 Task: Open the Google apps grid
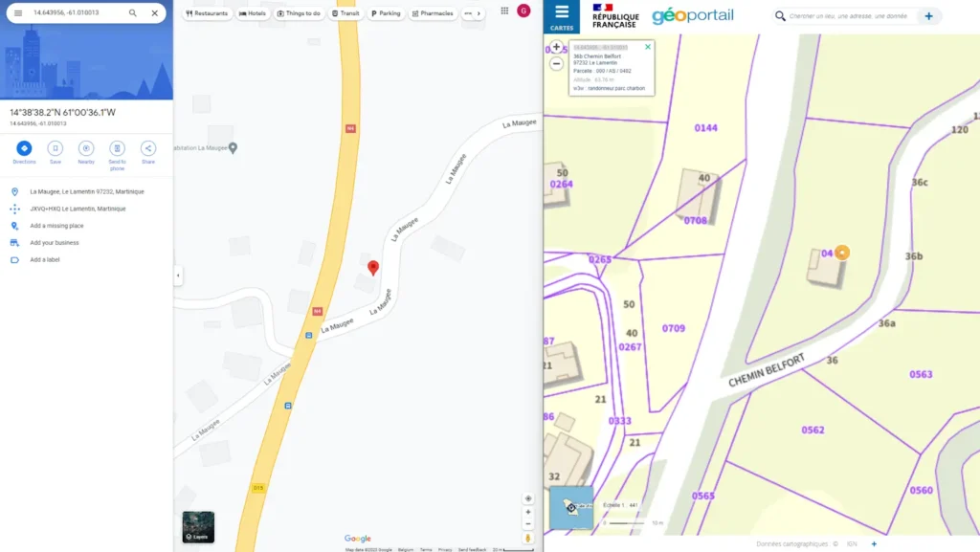[505, 11]
